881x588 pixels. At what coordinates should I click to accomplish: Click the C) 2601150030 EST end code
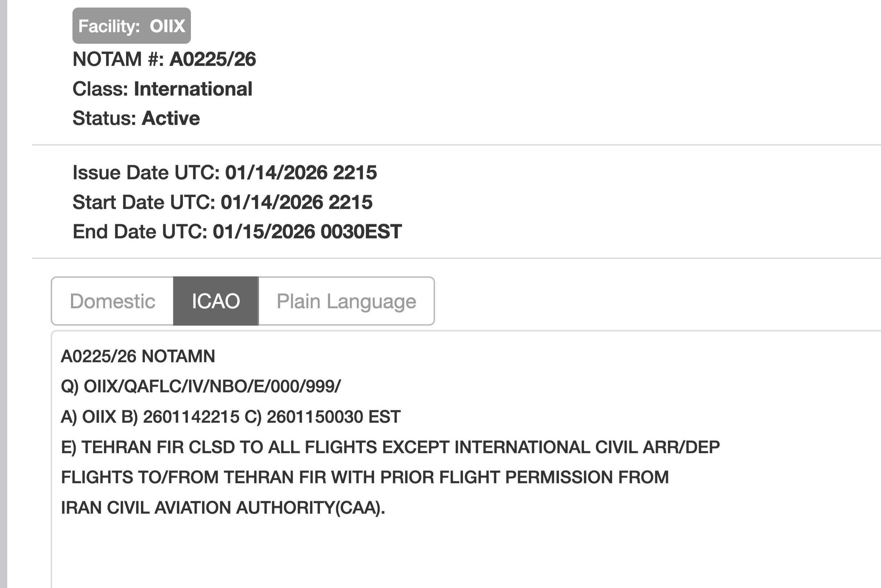click(x=322, y=417)
